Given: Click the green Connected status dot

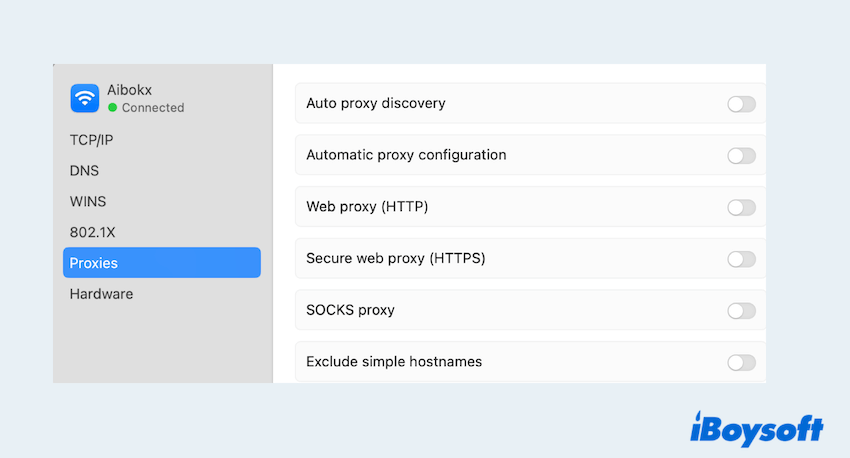Looking at the screenshot, I should pos(113,107).
